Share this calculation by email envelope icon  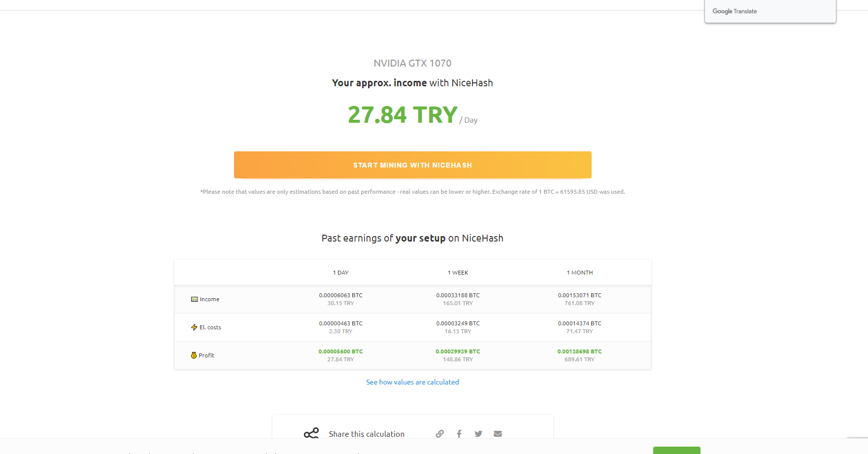click(498, 434)
